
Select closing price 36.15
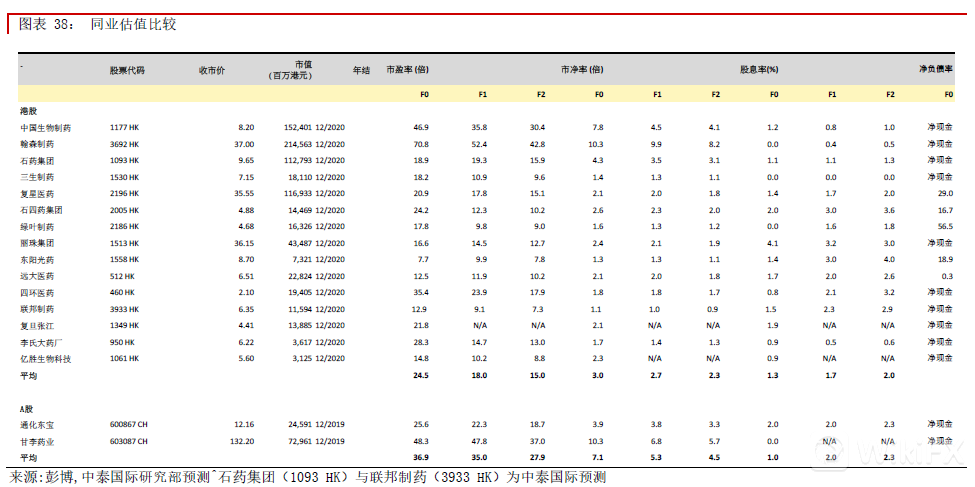pos(244,243)
